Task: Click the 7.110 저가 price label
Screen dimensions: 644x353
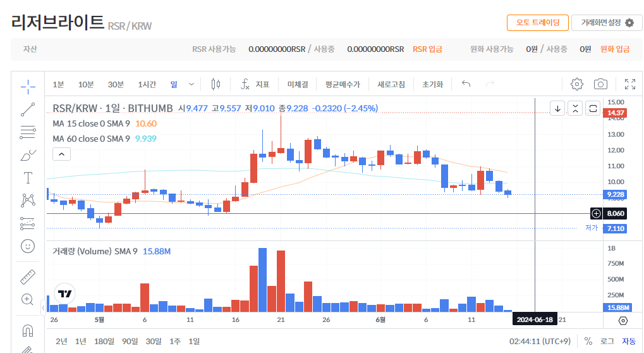Action: [x=615, y=228]
